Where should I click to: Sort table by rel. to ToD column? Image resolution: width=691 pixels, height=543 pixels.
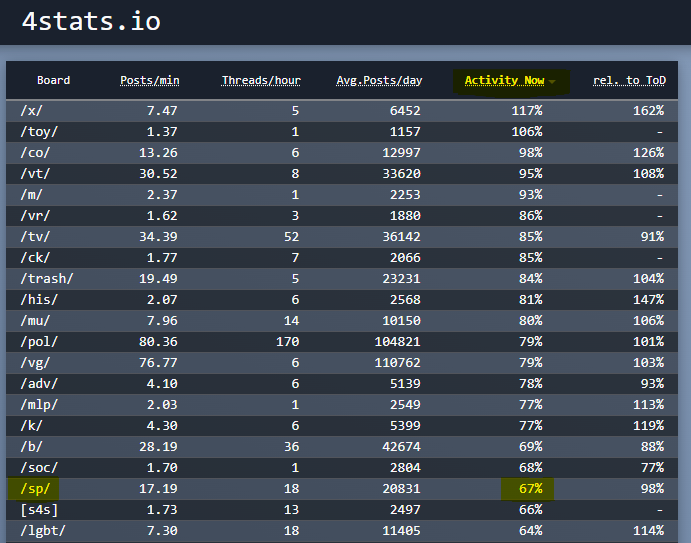click(x=629, y=80)
